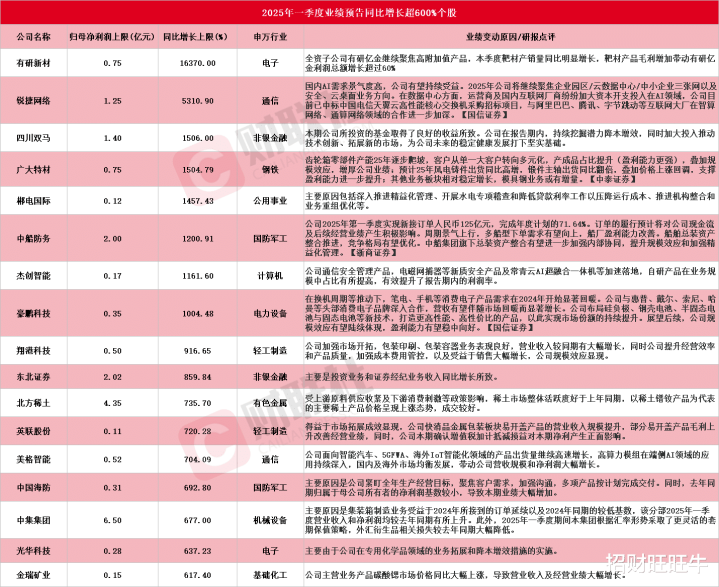The image size is (719, 587).
Task: Select the industry cell 机械设备
Action: point(270,520)
